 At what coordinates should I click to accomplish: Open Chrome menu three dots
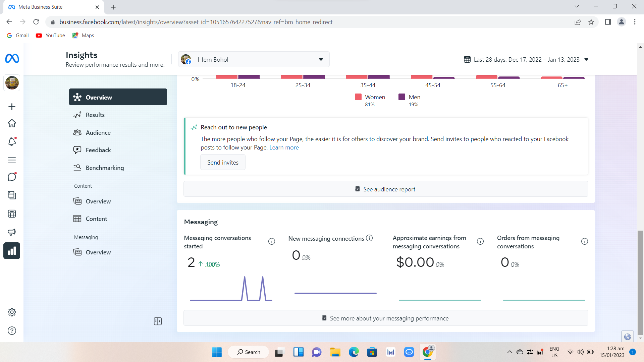coord(635,22)
